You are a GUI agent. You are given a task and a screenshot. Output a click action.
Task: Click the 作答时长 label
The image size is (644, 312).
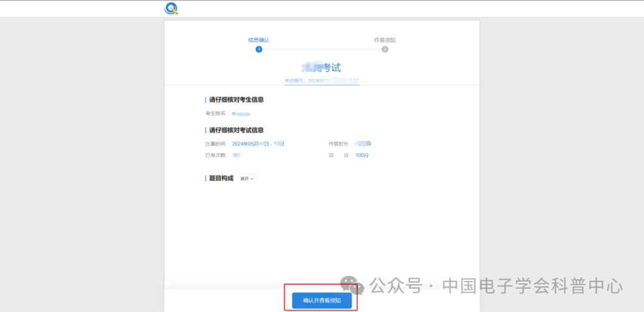[x=339, y=144]
